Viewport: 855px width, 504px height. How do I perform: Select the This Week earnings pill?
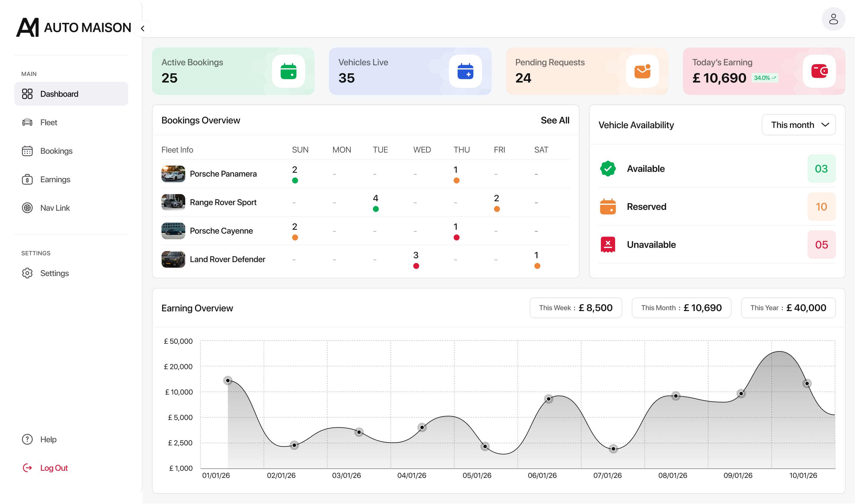pyautogui.click(x=575, y=308)
